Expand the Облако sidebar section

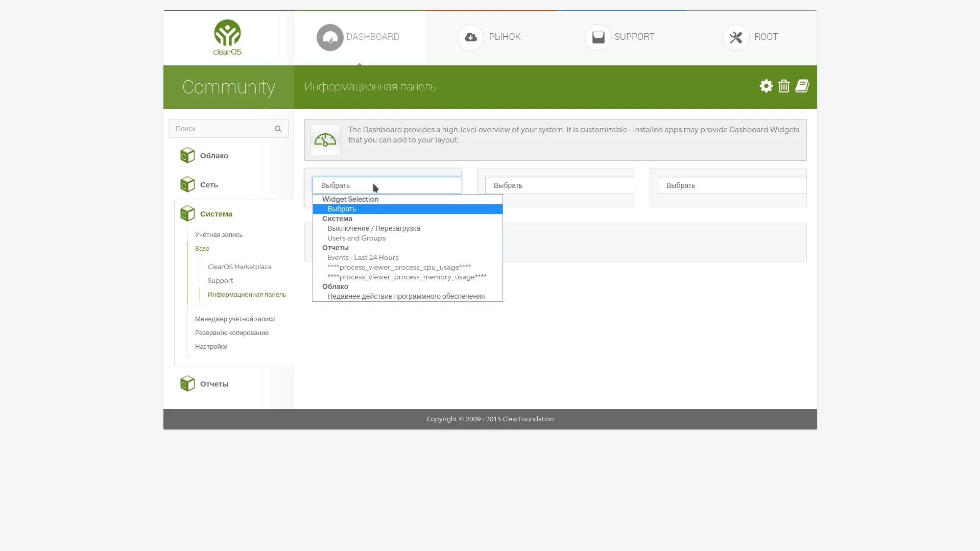click(x=214, y=156)
